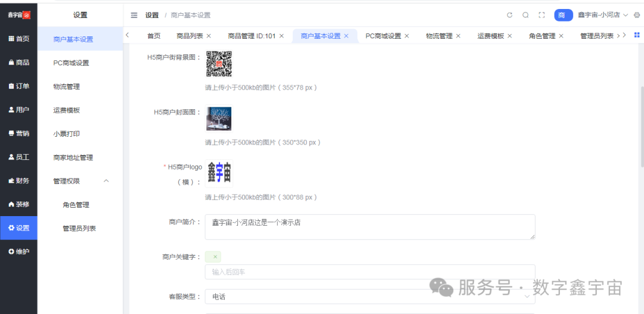Image resolution: width=644 pixels, height=314 pixels.
Task: Close the 角色管理 tab
Action: pyautogui.click(x=561, y=36)
